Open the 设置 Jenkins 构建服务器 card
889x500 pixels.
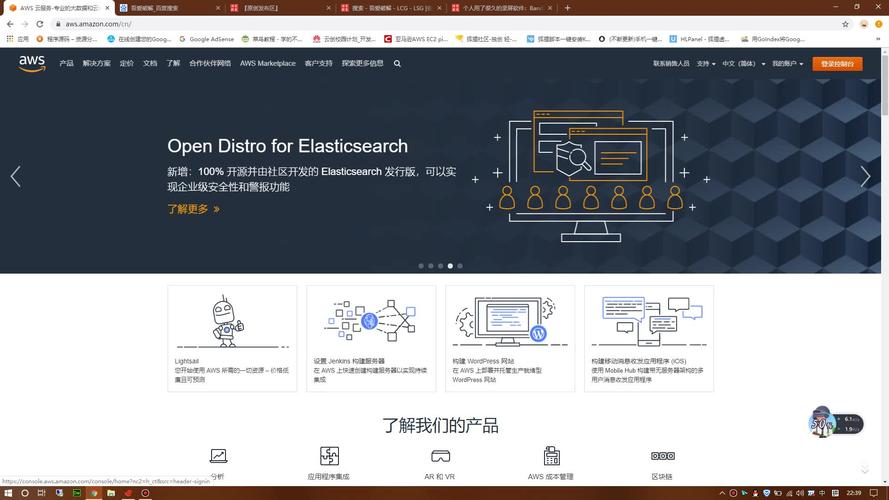(x=371, y=338)
